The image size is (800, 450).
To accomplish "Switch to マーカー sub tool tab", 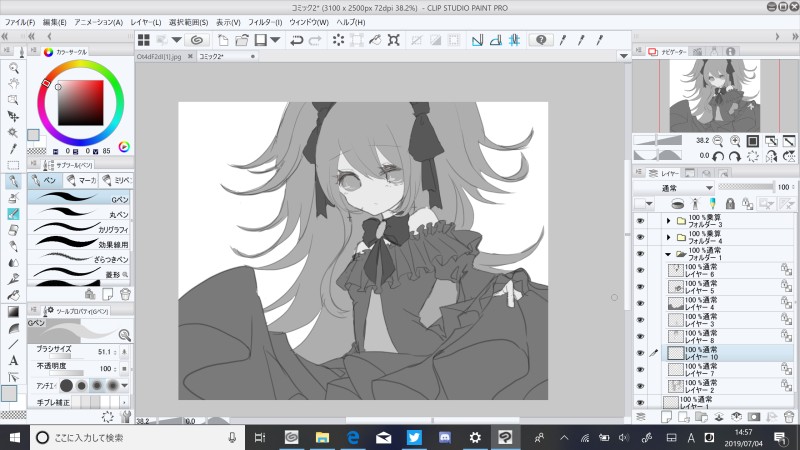I will click(82, 180).
